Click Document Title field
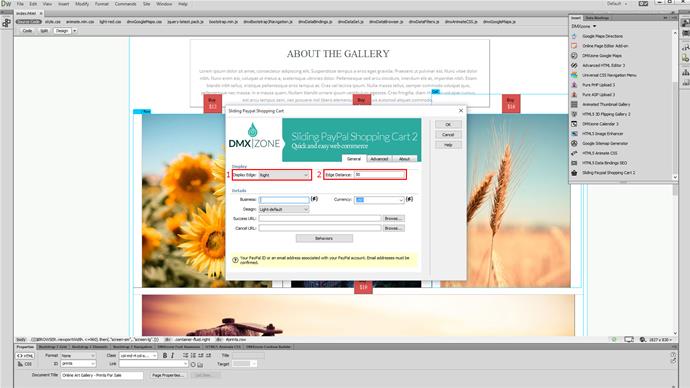The width and height of the screenshot is (690, 388). (102, 375)
